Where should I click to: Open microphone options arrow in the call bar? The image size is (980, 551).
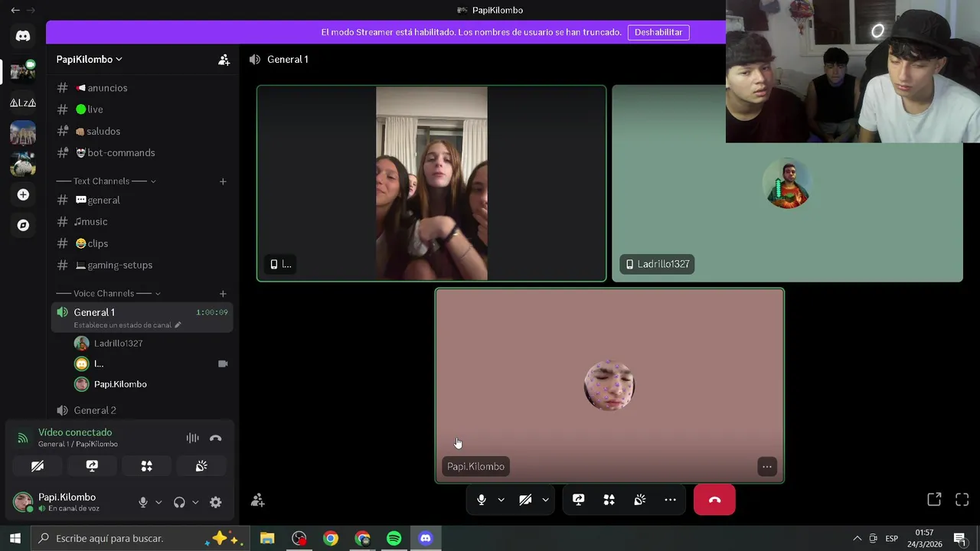(x=501, y=500)
